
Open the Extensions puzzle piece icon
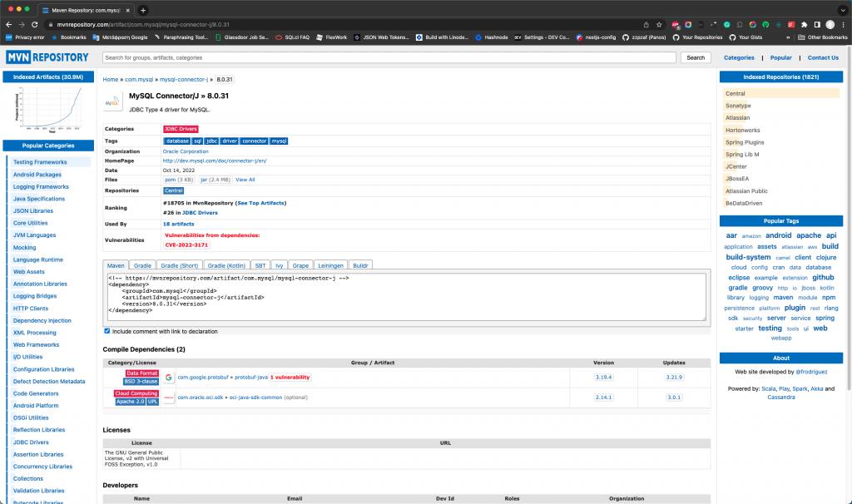coord(805,24)
